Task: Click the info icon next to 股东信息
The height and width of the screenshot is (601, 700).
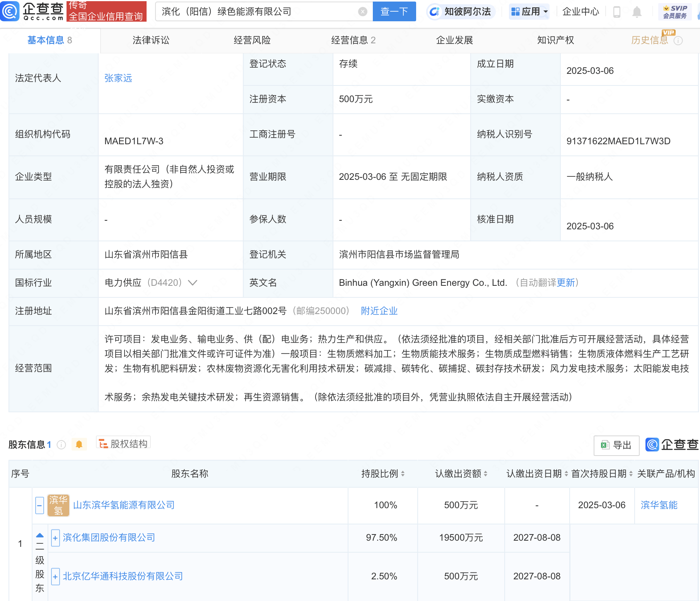Action: coord(61,445)
